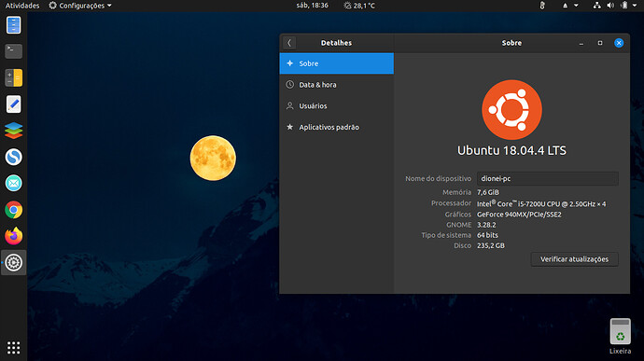Open the Lixeira trash icon on desktop
644x361 pixels.
620,336
